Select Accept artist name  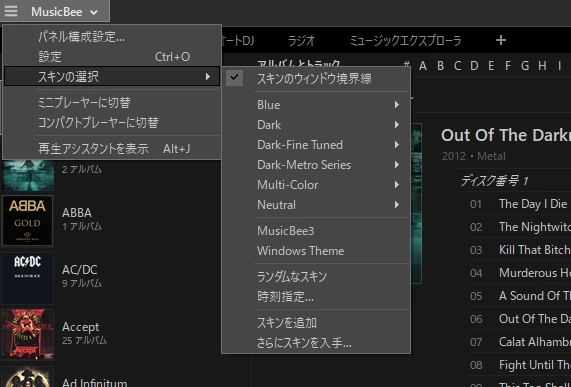coord(80,327)
